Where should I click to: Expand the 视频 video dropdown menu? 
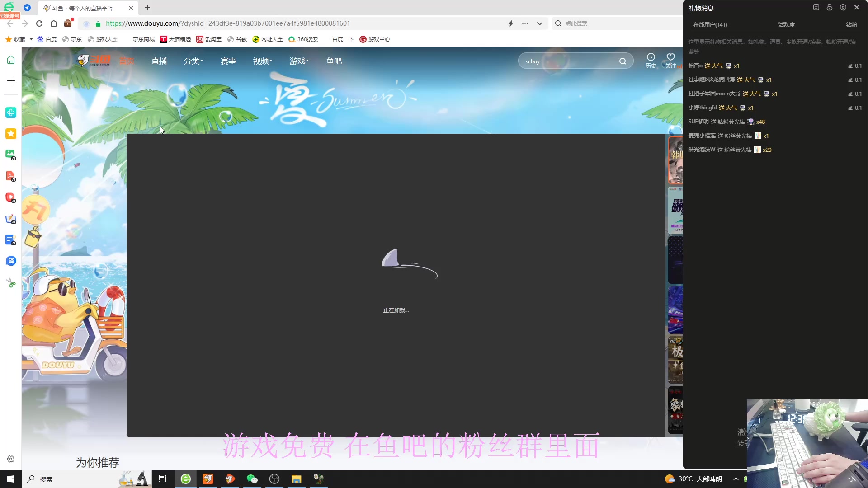(x=262, y=61)
